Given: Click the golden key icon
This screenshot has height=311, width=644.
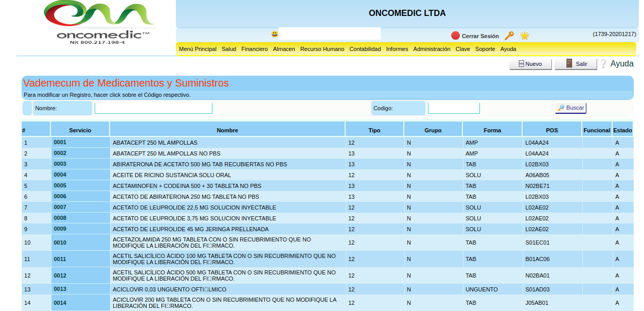Looking at the screenshot, I should [x=509, y=36].
